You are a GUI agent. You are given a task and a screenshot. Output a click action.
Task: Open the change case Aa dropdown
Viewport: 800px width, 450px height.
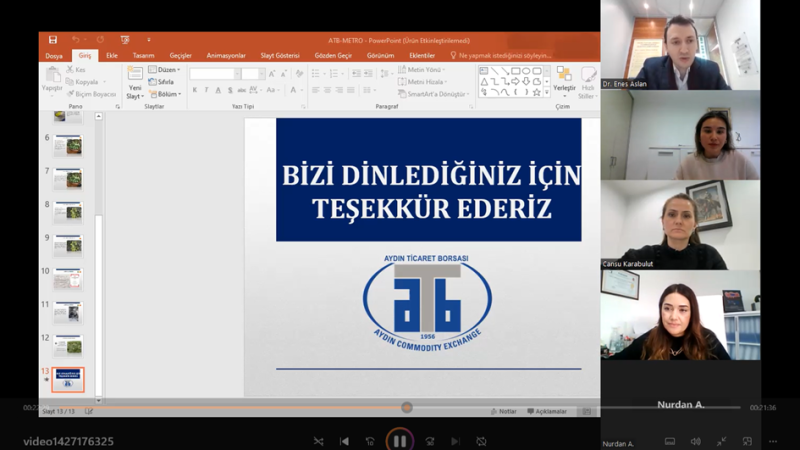(x=273, y=90)
